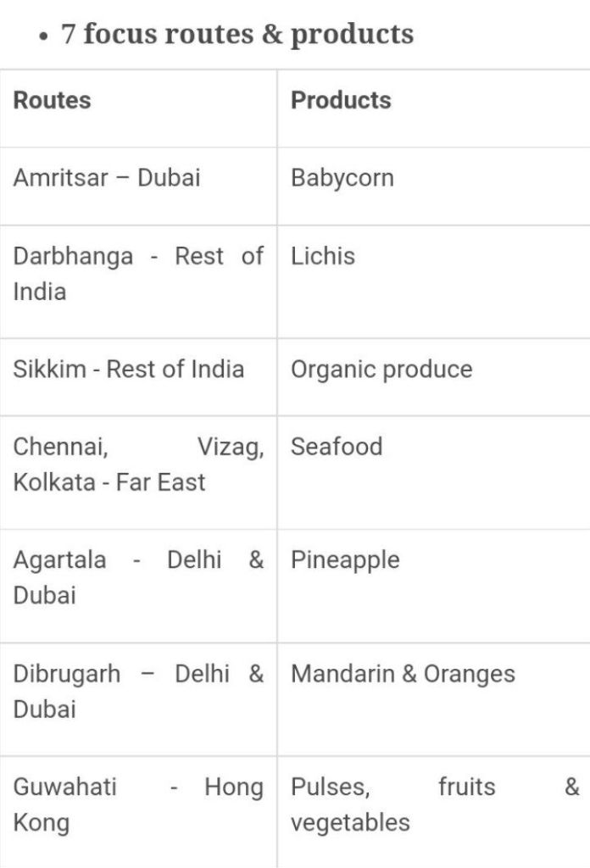Click the Chennai, Vizag, Kolkata route cell
The width and height of the screenshot is (590, 868).
coord(137,464)
